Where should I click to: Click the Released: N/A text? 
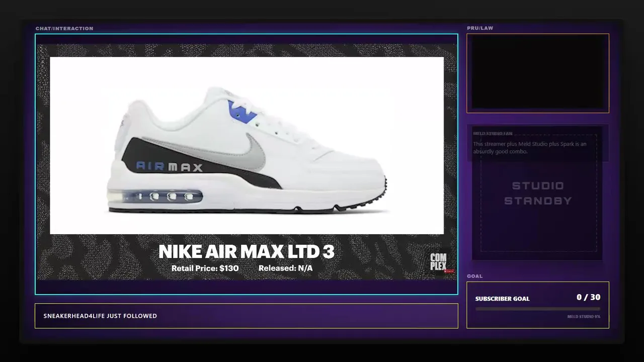coord(285,268)
